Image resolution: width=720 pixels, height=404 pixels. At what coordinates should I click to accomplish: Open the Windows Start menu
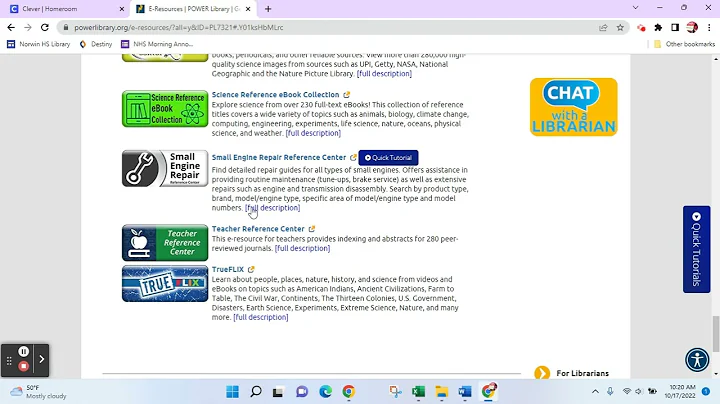pyautogui.click(x=232, y=392)
